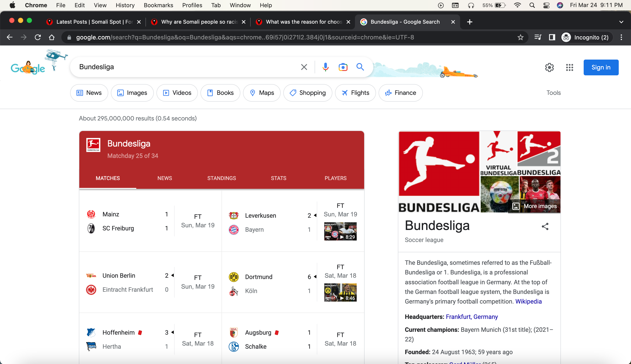Open the STATS tab
This screenshot has width=631, height=364.
tap(279, 178)
